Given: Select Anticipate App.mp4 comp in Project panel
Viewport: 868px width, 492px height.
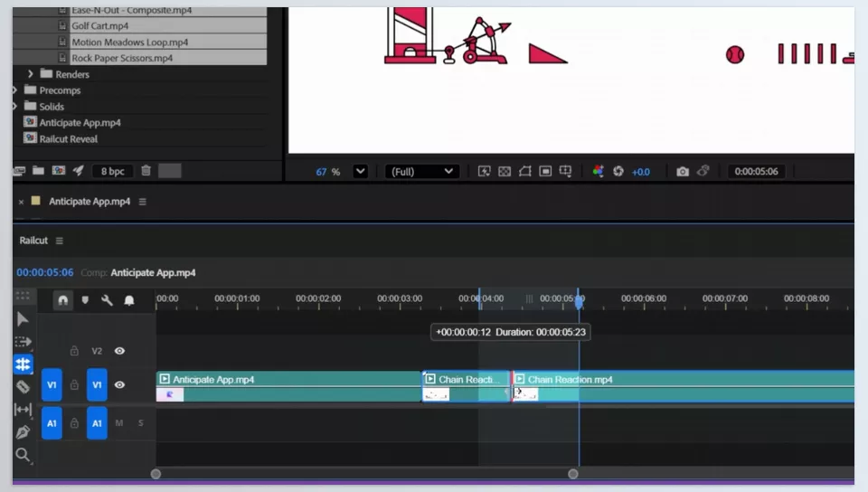Looking at the screenshot, I should coord(80,122).
